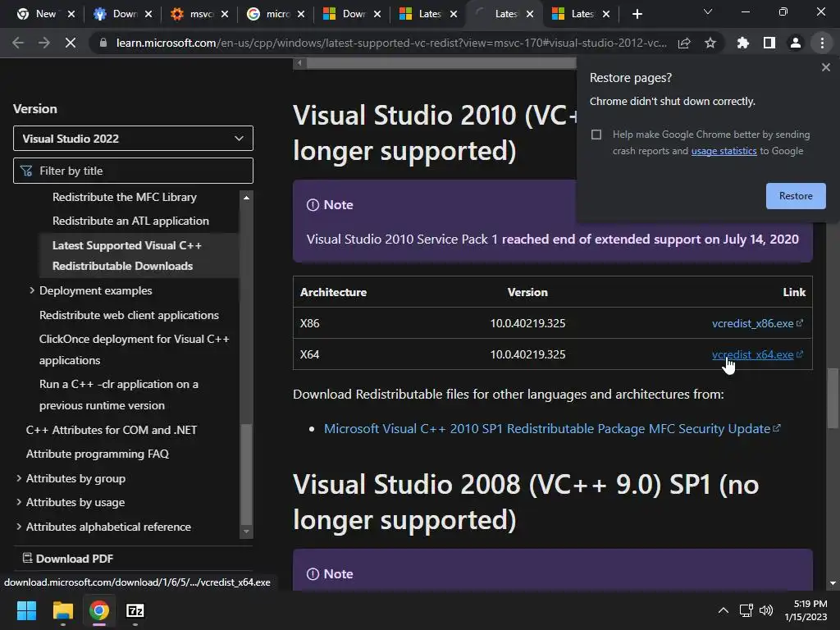Screen dimensions: 840x630
Task: Open Attribute programming FAQ
Action: (x=98, y=454)
